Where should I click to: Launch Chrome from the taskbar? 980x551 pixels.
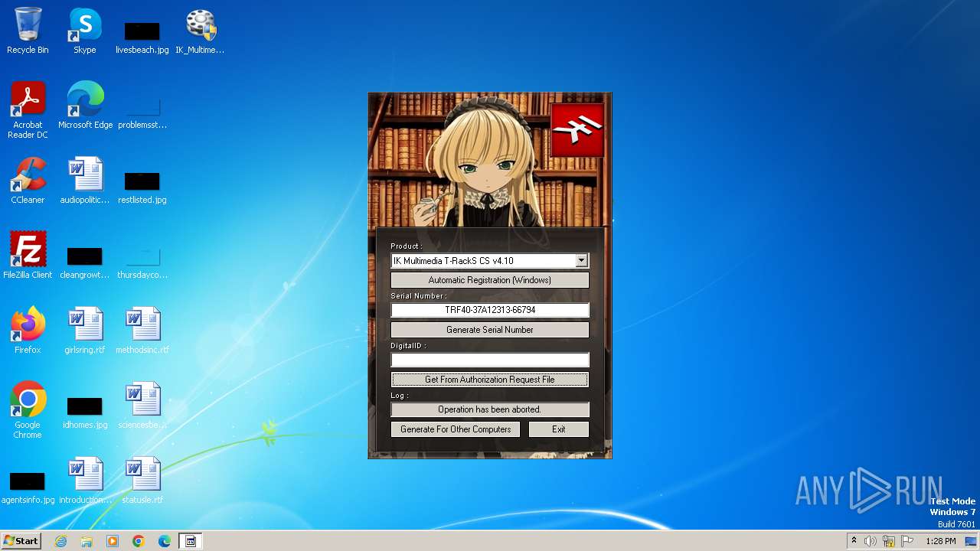click(139, 541)
